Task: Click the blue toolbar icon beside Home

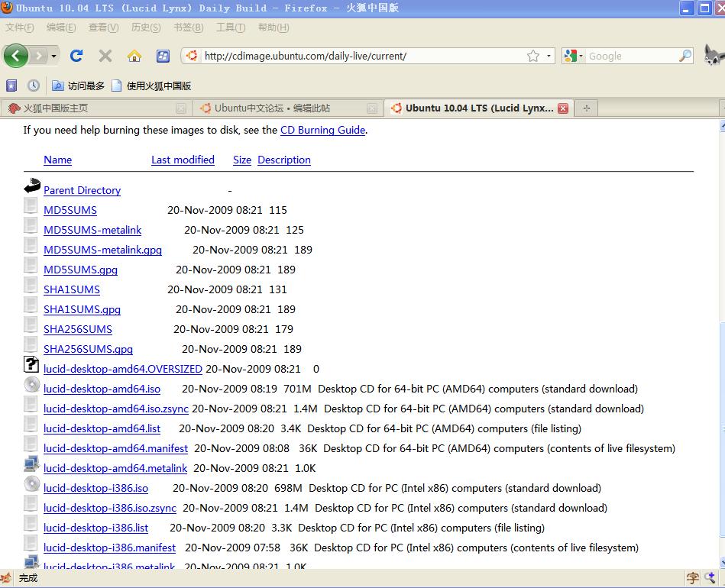Action: 163,56
